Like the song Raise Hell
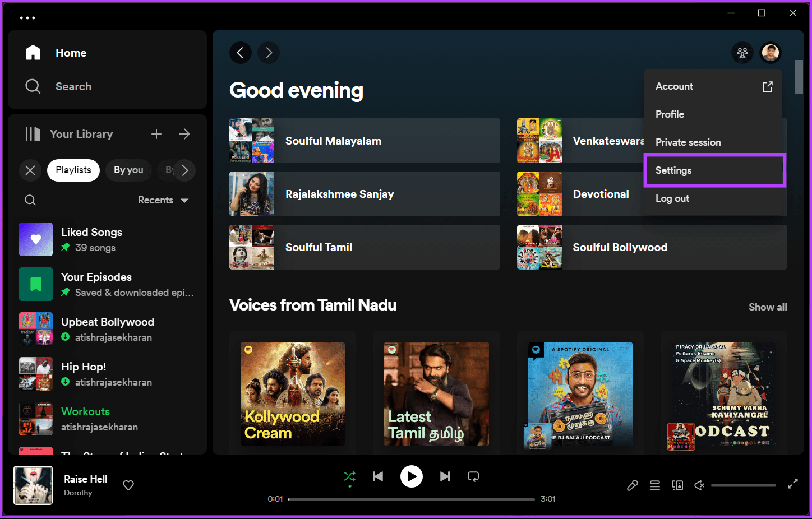 tap(128, 485)
